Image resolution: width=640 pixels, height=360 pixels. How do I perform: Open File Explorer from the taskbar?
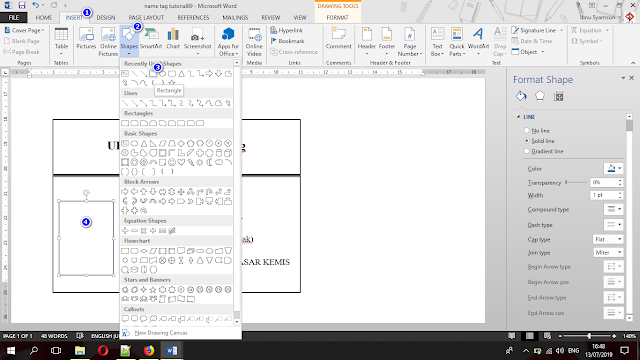[80, 350]
